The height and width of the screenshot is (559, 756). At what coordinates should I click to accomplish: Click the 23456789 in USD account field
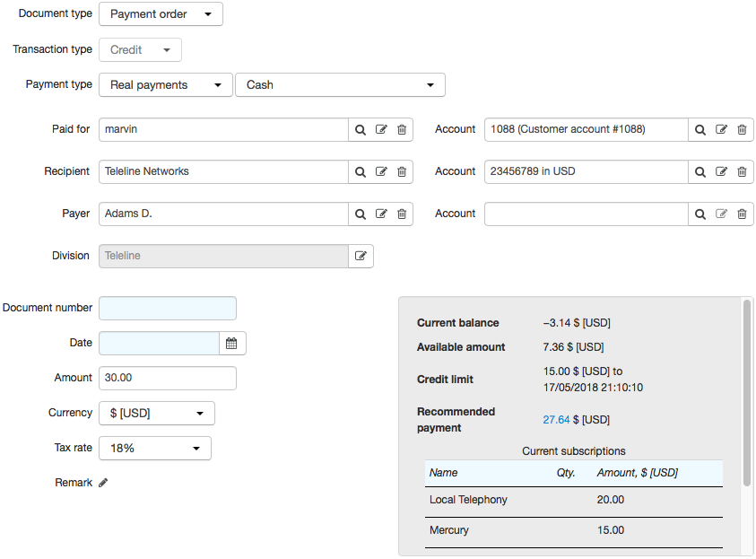click(x=587, y=171)
